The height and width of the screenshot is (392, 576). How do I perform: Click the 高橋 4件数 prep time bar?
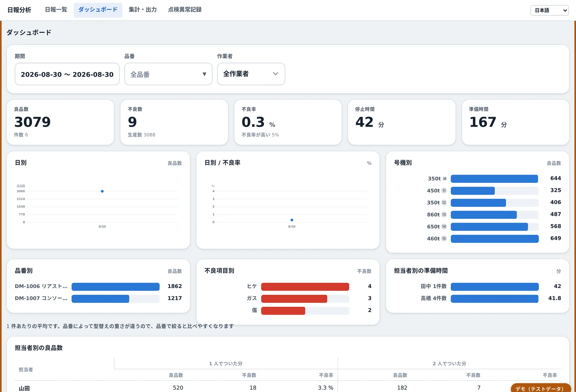pyautogui.click(x=495, y=298)
